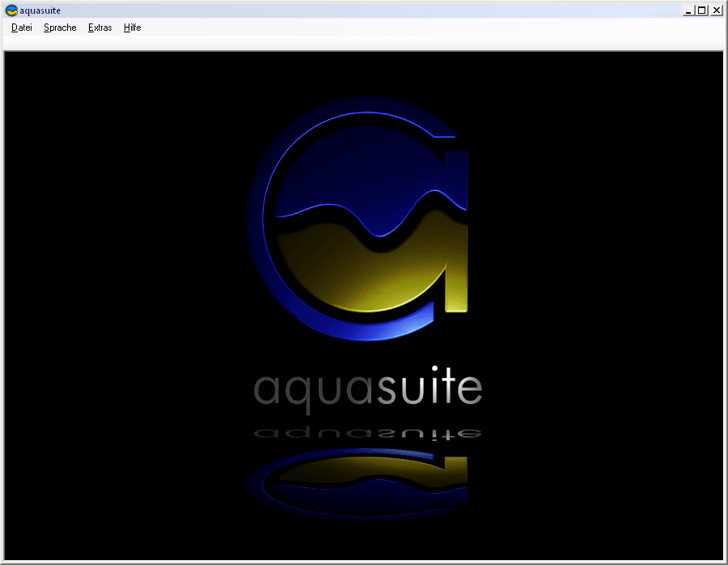Maximize the aquasuite window
This screenshot has width=728, height=565.
pyautogui.click(x=702, y=11)
